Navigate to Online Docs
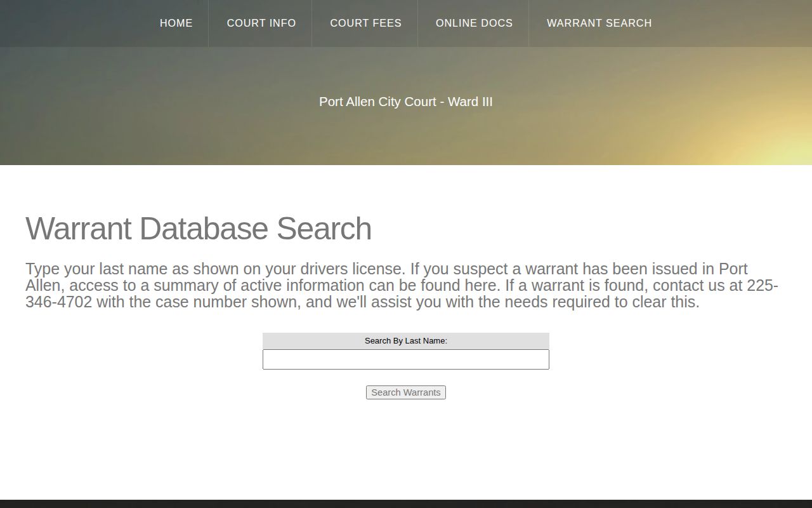Image resolution: width=812 pixels, height=508 pixels. 474,23
